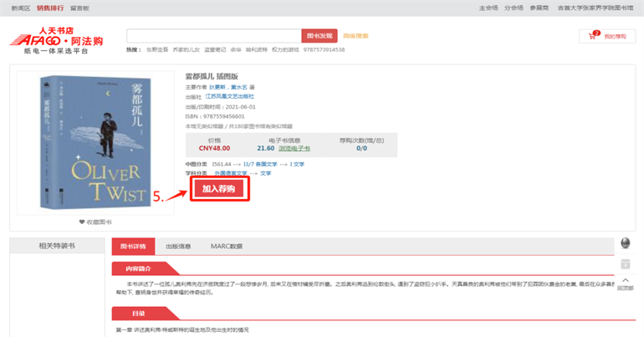
Task: Switch to the MARC数据 tab
Action: (225, 247)
